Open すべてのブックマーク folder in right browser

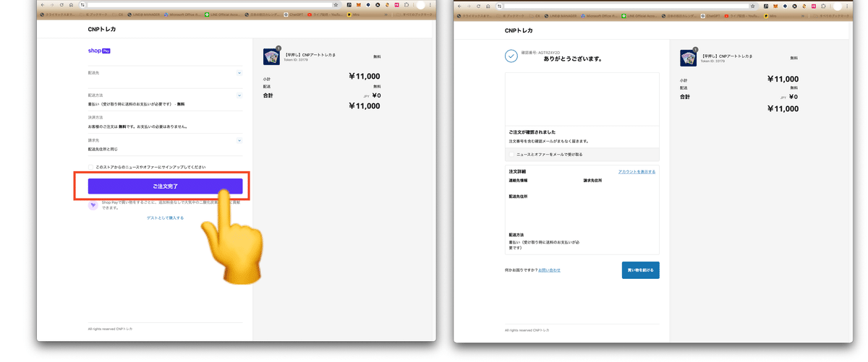(x=830, y=15)
